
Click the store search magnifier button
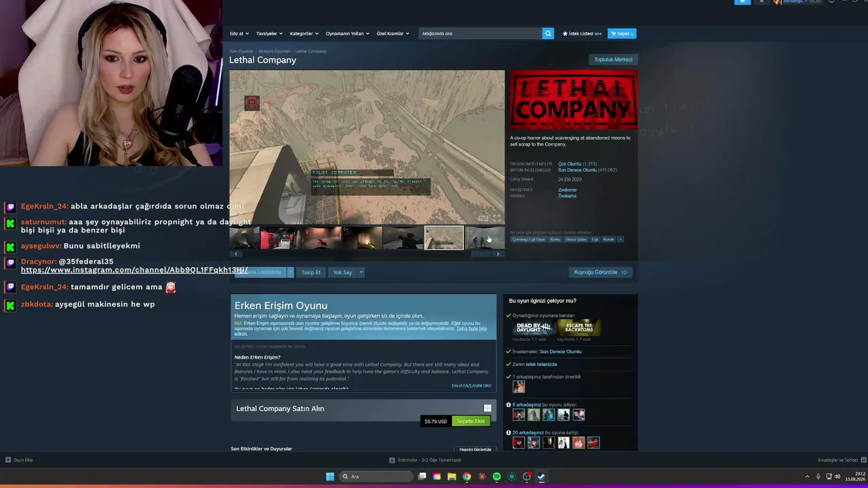(x=548, y=33)
